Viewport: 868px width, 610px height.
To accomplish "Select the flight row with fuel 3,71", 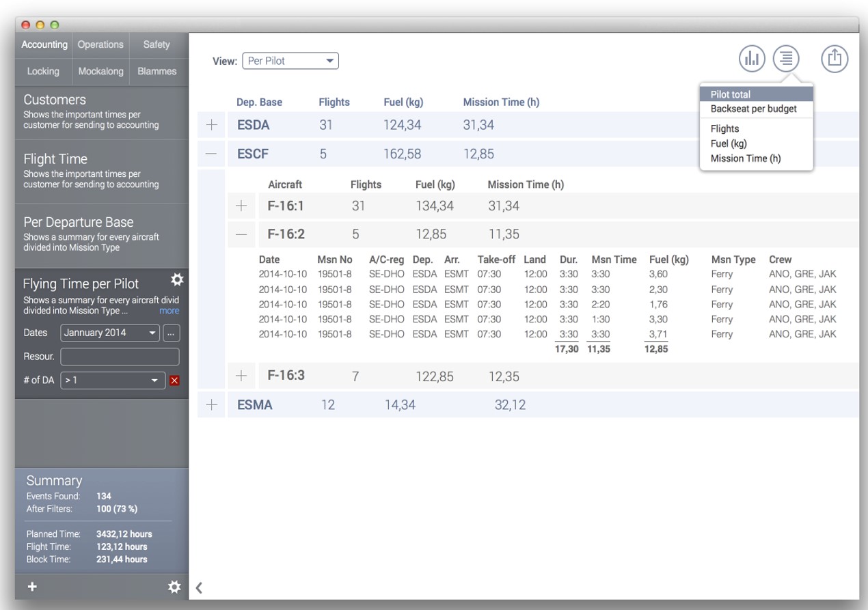I will [547, 334].
